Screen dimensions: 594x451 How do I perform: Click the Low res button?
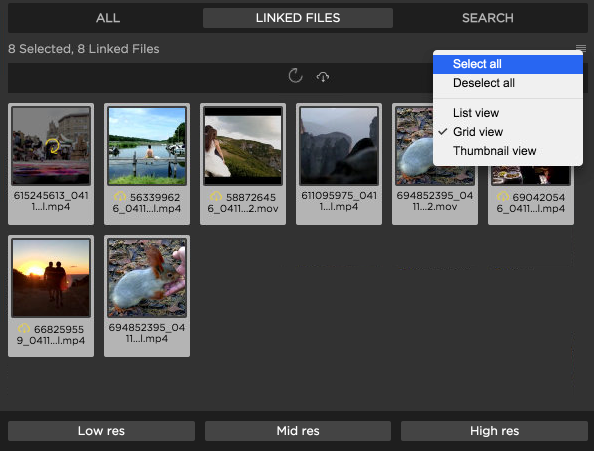[101, 431]
